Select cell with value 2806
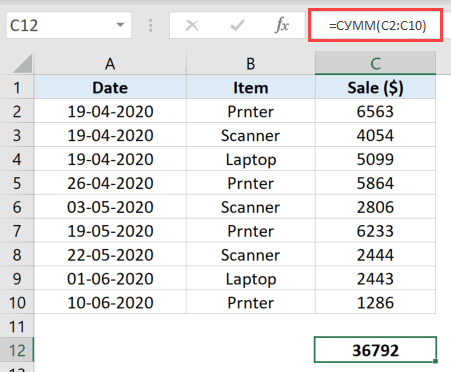This screenshot has height=372, width=451. click(375, 207)
